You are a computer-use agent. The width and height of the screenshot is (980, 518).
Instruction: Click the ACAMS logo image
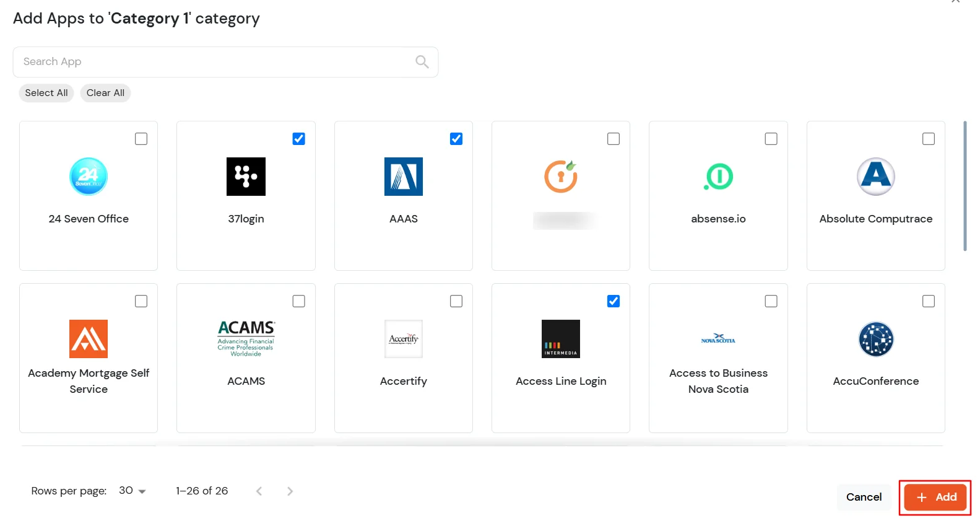click(246, 338)
